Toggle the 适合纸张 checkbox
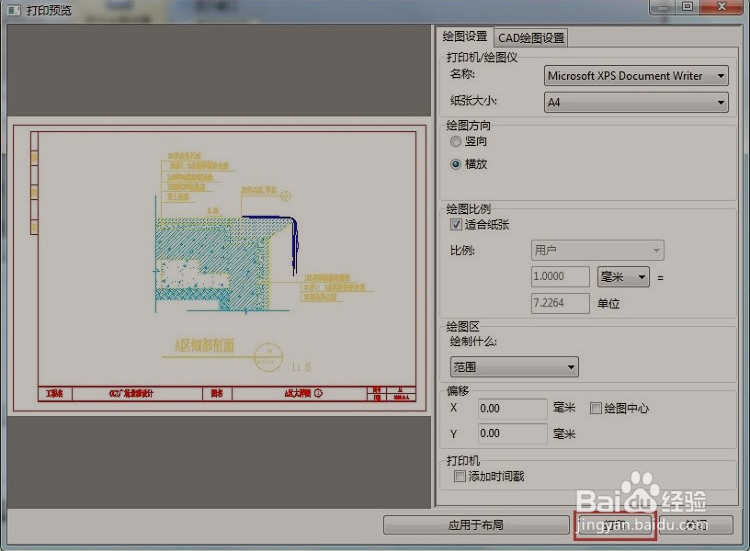 456,224
